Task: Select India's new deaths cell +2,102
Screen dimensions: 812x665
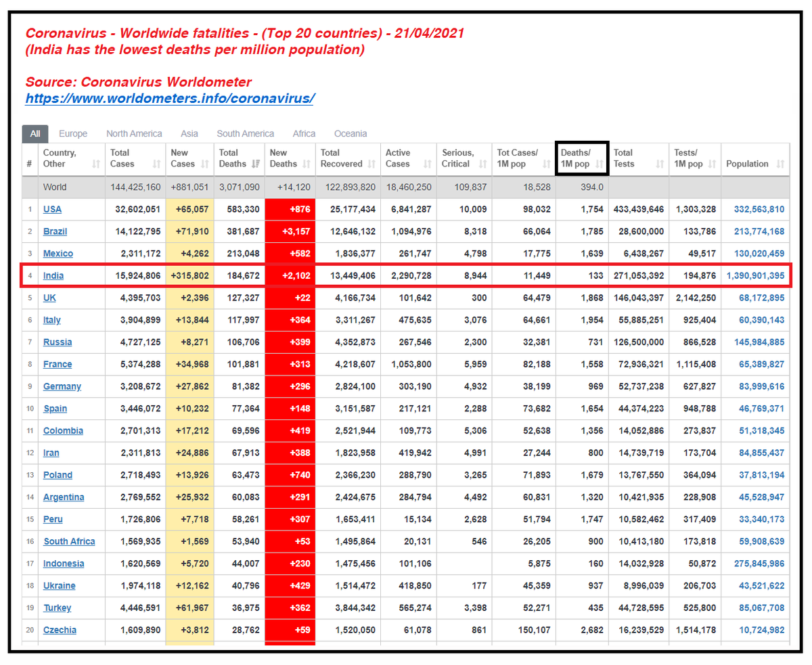Action: click(x=290, y=276)
